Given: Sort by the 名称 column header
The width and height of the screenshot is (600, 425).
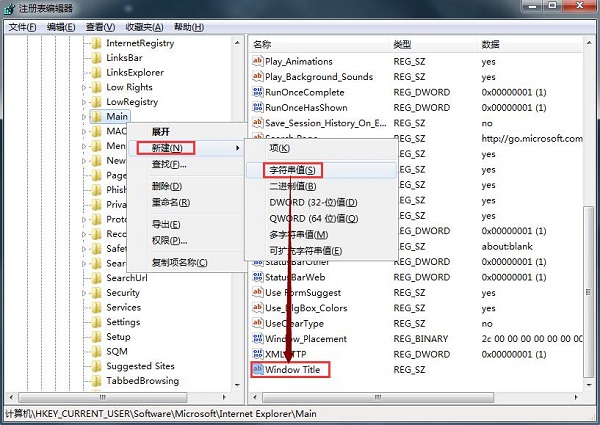Looking at the screenshot, I should (263, 45).
